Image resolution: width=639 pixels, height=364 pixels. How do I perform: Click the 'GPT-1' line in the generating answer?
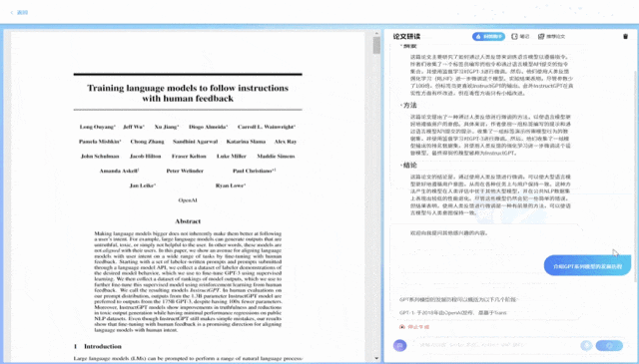coord(452,313)
